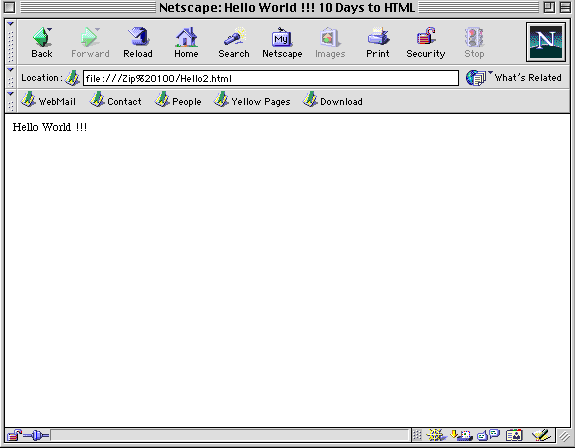Go to the Home page
The image size is (575, 448).
tap(186, 43)
